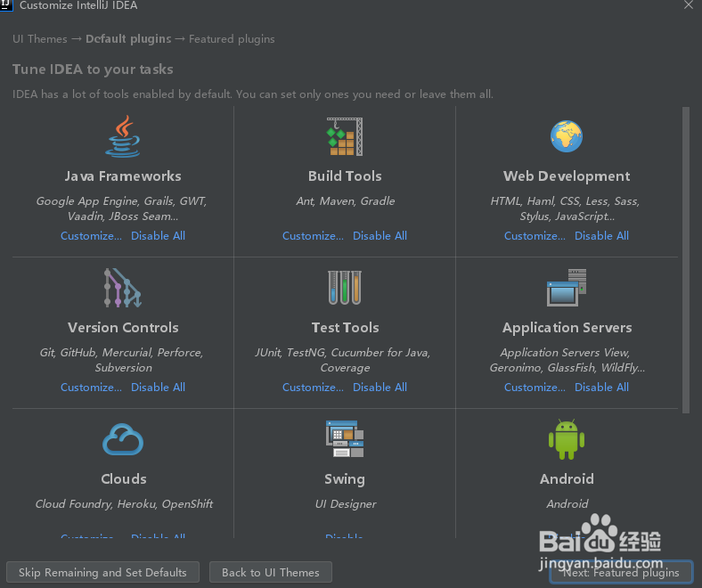Click the vertical scrollbar of plugin list
Viewport: 702px width, 588px height.
686,260
